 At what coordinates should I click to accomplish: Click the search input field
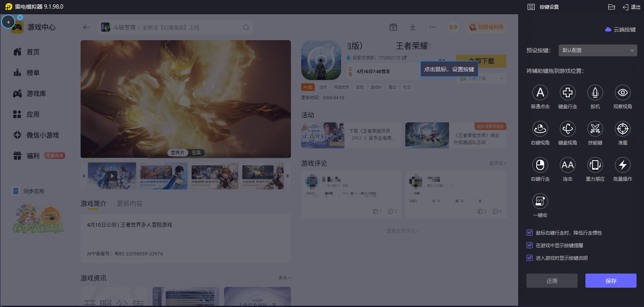pos(175,27)
